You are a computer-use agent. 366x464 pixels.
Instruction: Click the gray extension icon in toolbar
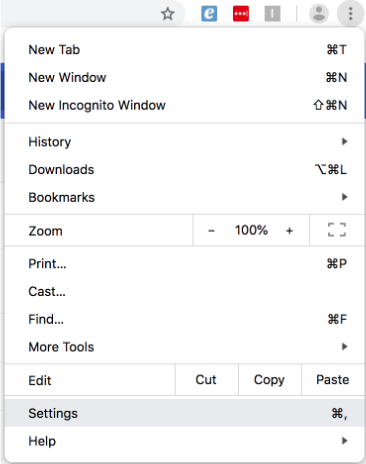(272, 14)
